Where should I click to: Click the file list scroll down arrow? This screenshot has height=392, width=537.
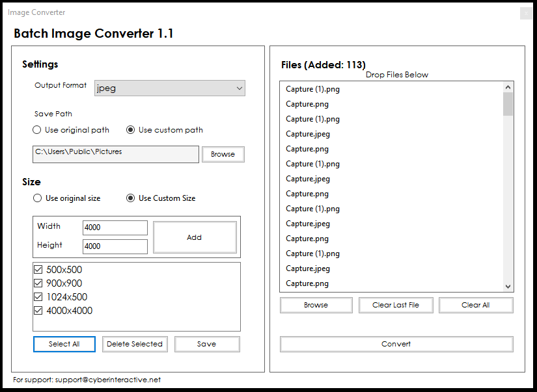click(508, 287)
